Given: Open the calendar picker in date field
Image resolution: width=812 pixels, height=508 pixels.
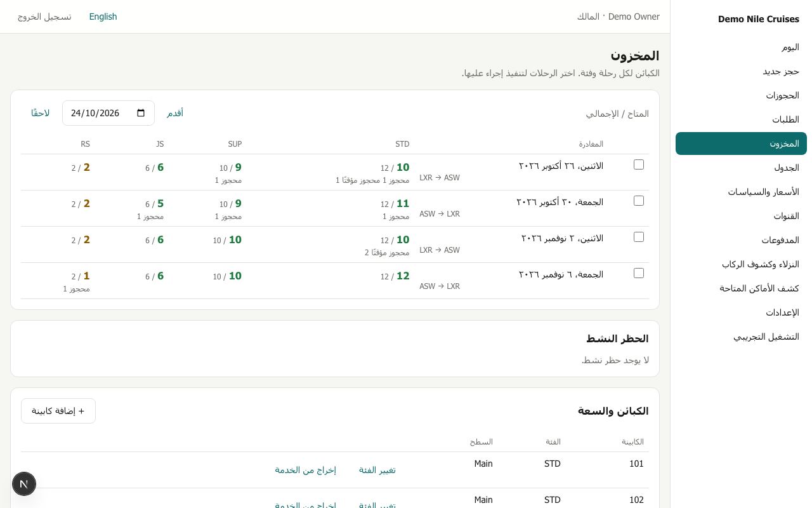Looking at the screenshot, I should point(141,113).
